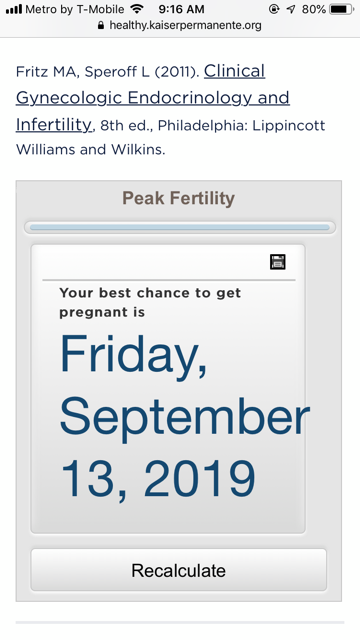Tap the Lippincott Williams and Wilkins publisher text
The height and width of the screenshot is (640, 360).
click(171, 137)
